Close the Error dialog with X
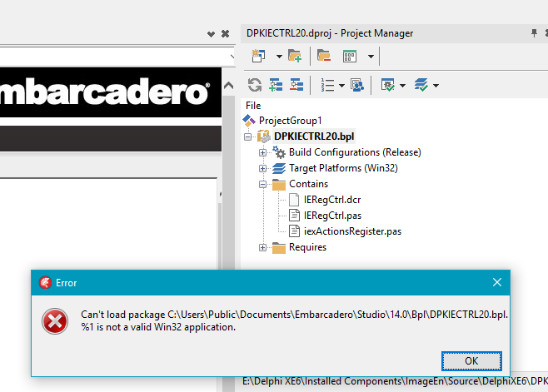 pyautogui.click(x=497, y=282)
